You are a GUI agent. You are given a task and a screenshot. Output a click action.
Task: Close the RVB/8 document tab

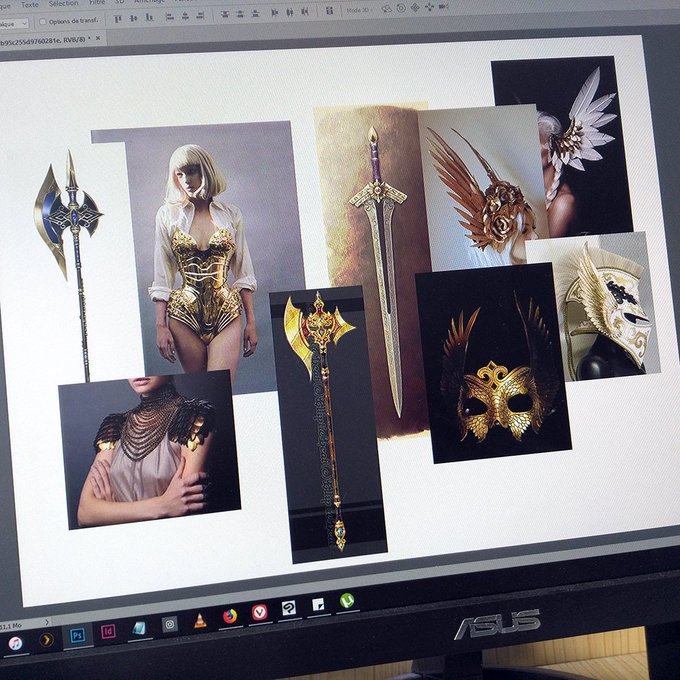pyautogui.click(x=98, y=38)
